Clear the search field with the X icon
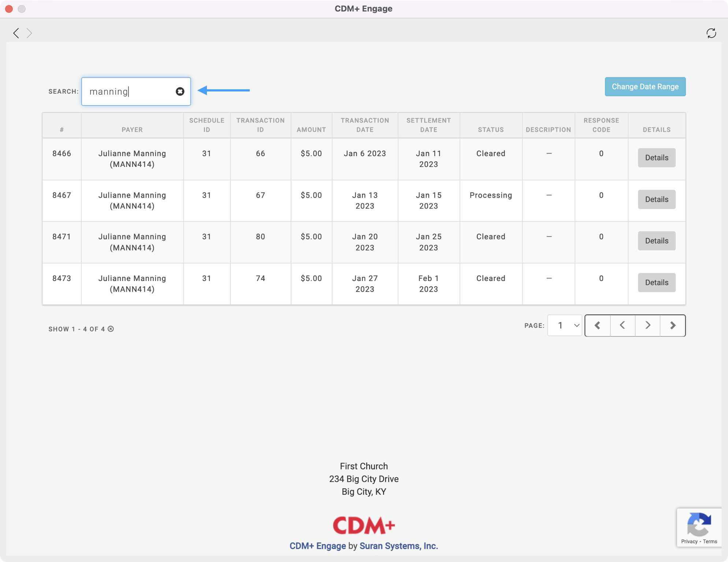 pos(180,91)
